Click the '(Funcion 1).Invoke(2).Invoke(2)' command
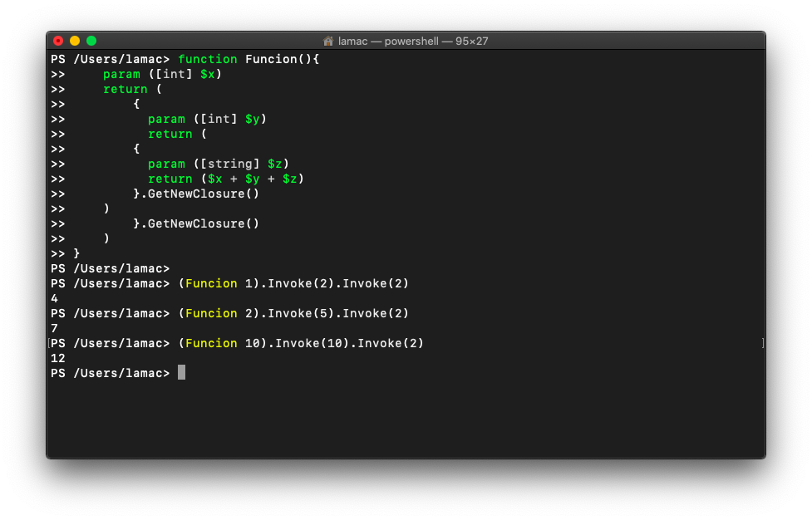Image resolution: width=812 pixels, height=520 pixels. (x=293, y=284)
